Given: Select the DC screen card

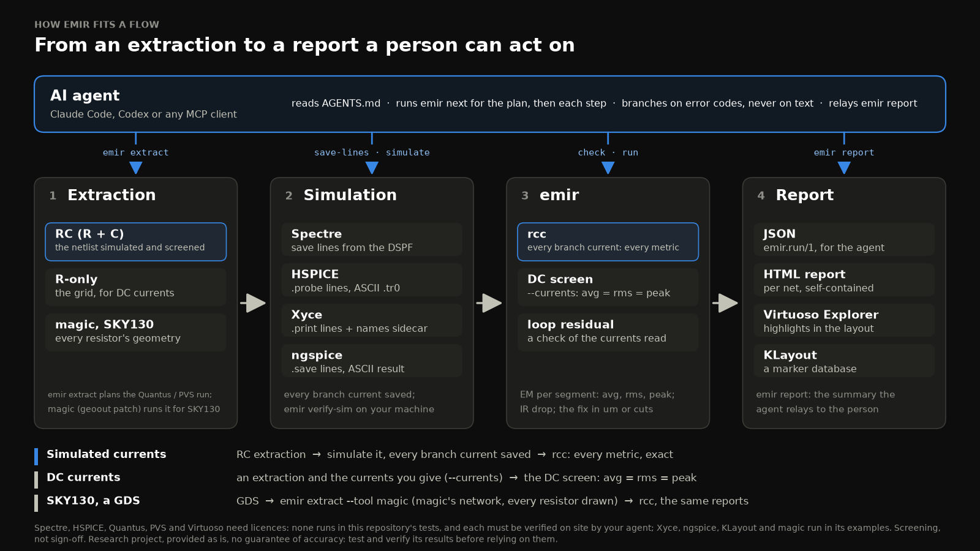Looking at the screenshot, I should (x=608, y=287).
